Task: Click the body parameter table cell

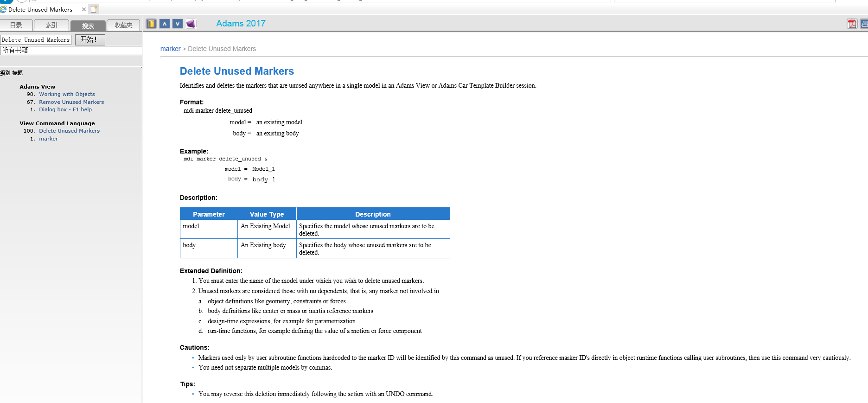Action: click(x=209, y=248)
